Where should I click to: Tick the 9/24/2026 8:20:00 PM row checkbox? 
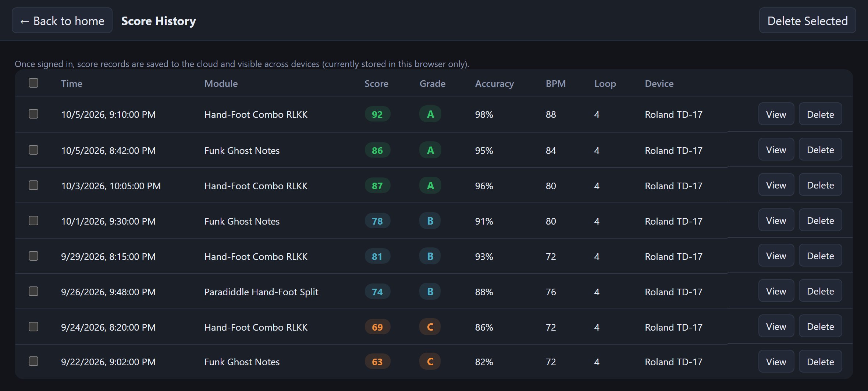click(33, 327)
